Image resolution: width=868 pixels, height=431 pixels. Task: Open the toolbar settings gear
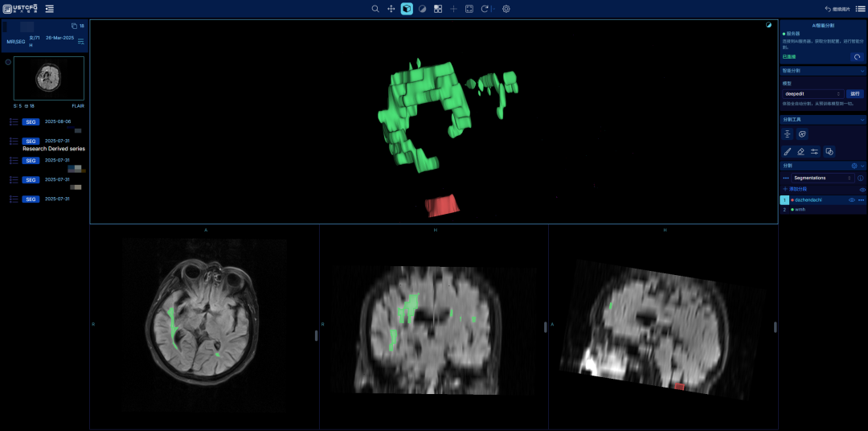[x=506, y=9]
